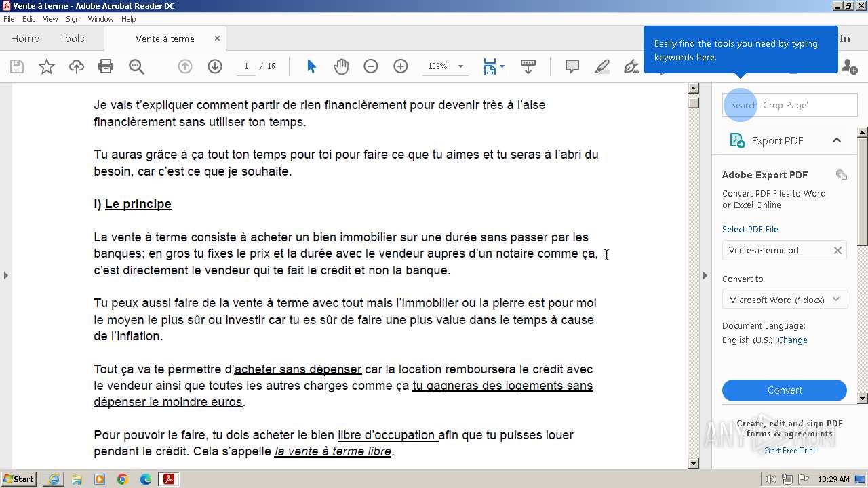
Task: Collapse the right tools pane arrow
Action: click(705, 275)
